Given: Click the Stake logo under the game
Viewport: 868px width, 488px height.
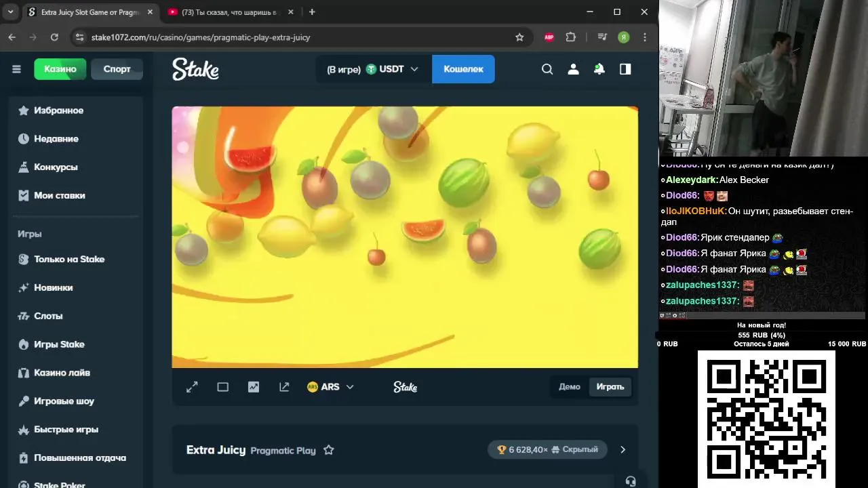Looking at the screenshot, I should (x=406, y=387).
